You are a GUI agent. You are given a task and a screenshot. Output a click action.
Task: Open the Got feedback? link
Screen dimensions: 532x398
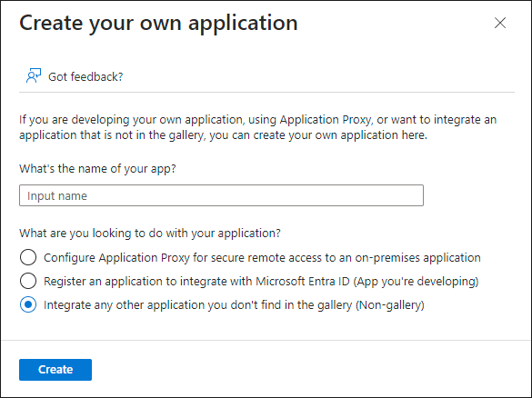point(85,77)
